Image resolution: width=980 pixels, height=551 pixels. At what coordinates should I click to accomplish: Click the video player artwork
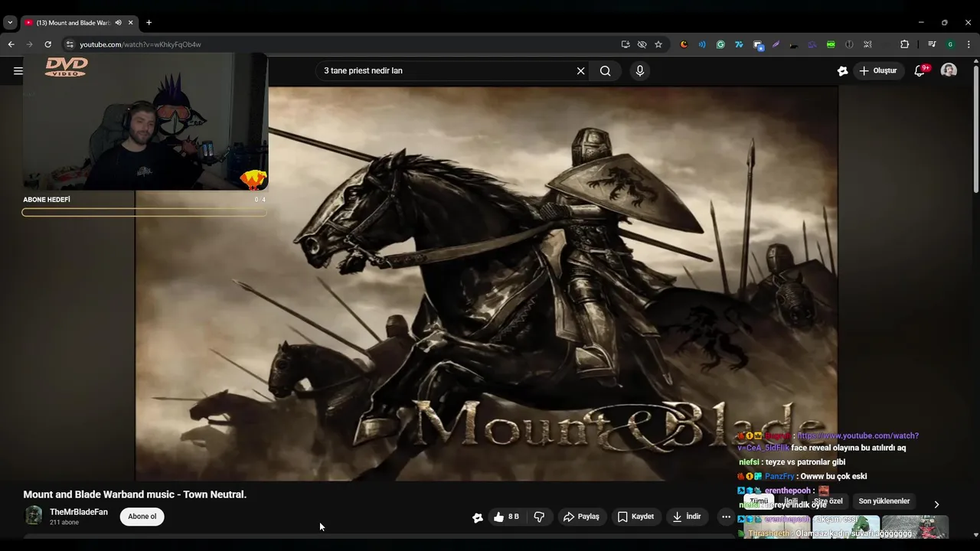tap(487, 283)
